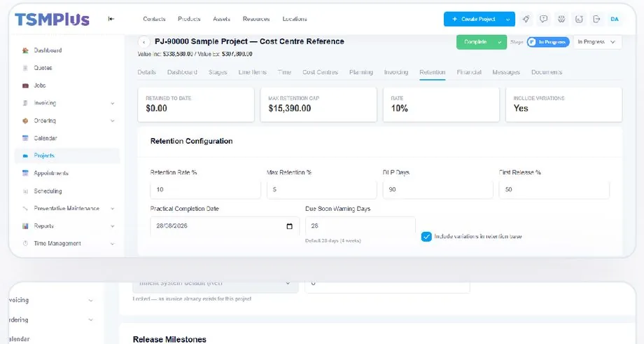Open the Locations menu
The height and width of the screenshot is (344, 644).
[x=295, y=19]
